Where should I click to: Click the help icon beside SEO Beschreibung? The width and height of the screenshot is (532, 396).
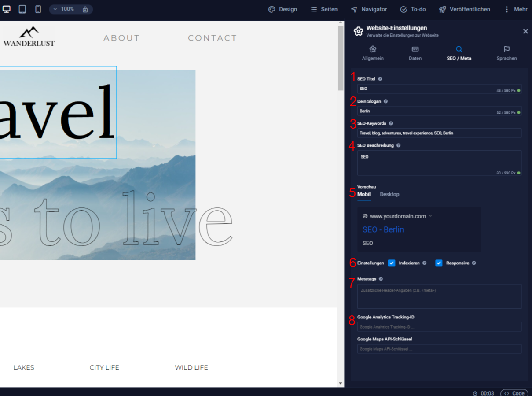[398, 145]
